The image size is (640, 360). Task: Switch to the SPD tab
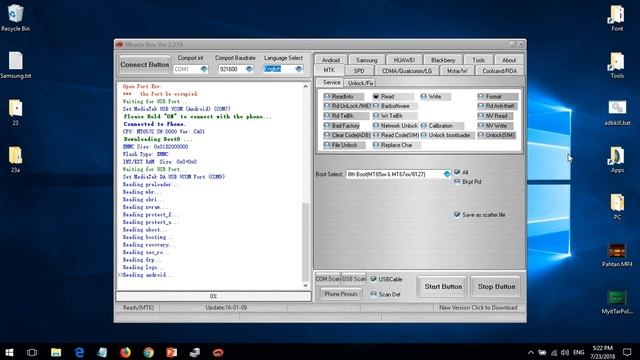(359, 71)
